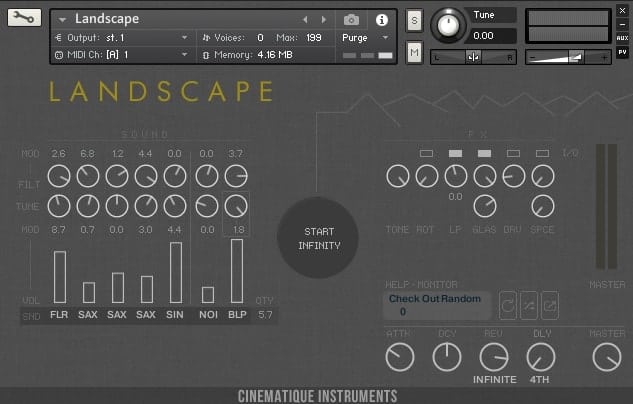Toggle the ROT effect switch
Viewport: 633px width, 404px height.
[x=426, y=153]
